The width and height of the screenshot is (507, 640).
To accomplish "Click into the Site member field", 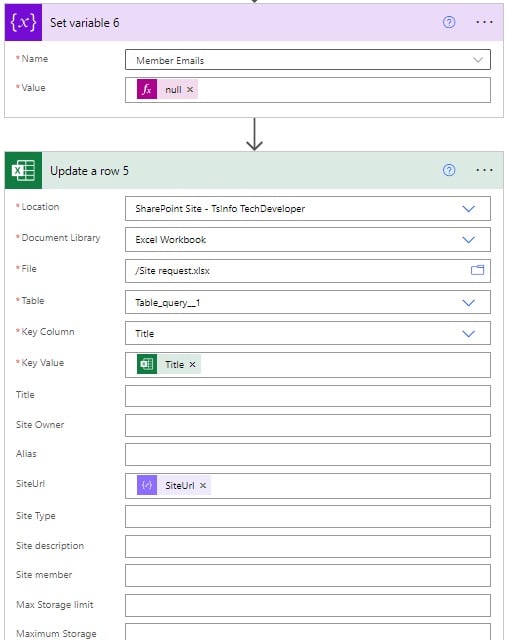I will 308,576.
